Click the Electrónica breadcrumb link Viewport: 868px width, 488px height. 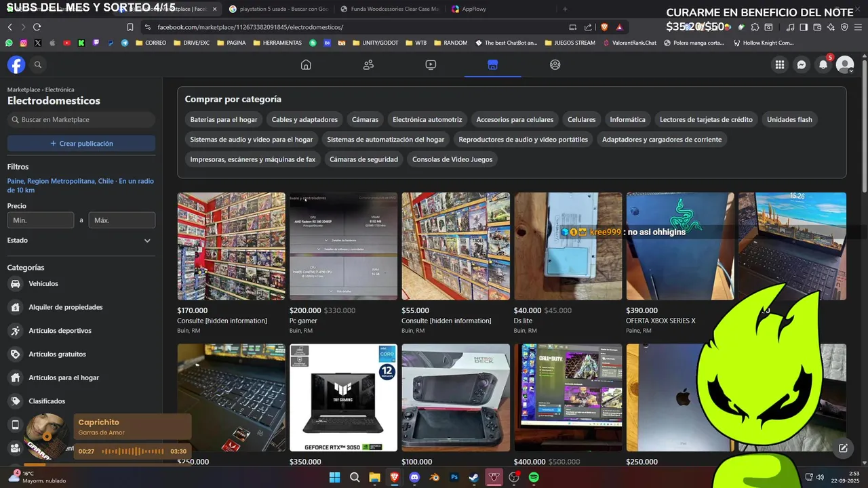(x=60, y=89)
